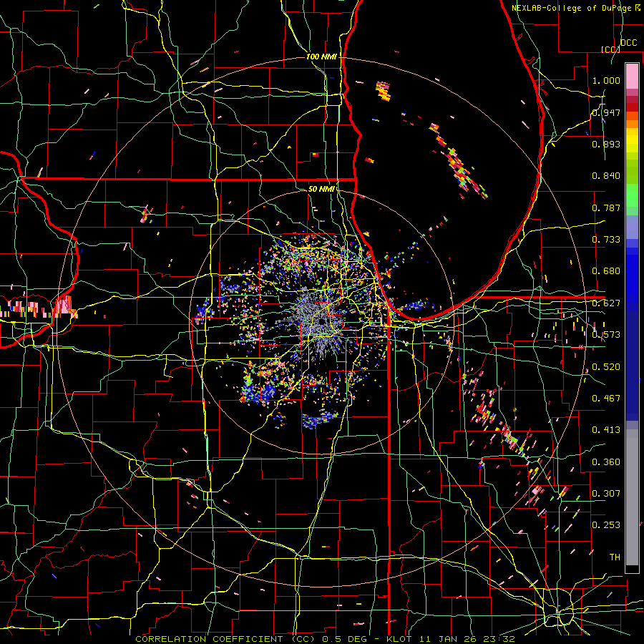Click the 0.680 scale value
This screenshot has width=644, height=644.
pos(606,271)
